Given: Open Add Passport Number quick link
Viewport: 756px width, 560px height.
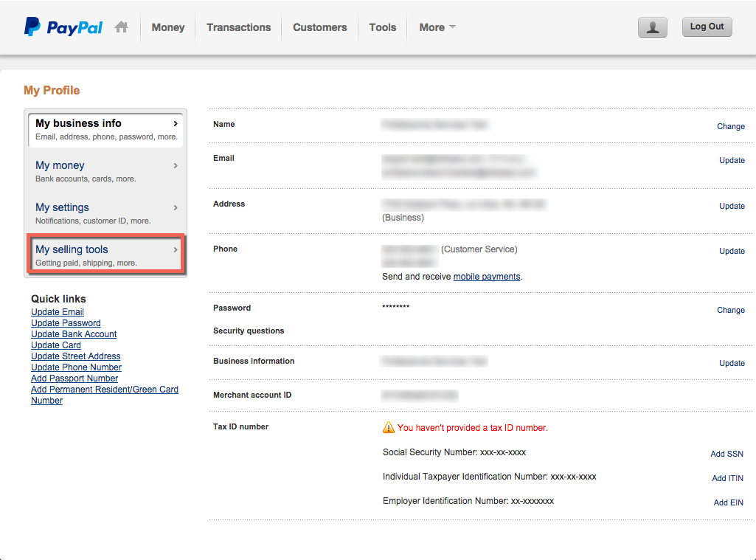Looking at the screenshot, I should point(74,378).
